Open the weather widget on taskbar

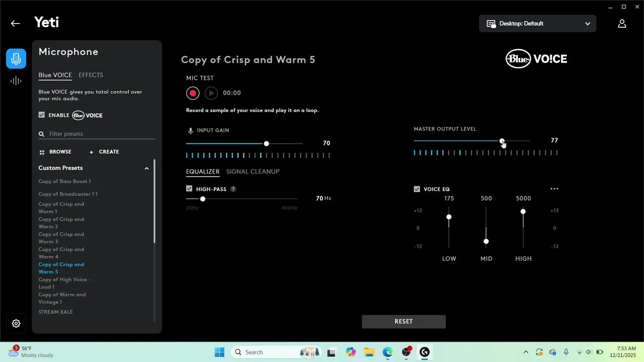[x=30, y=352]
